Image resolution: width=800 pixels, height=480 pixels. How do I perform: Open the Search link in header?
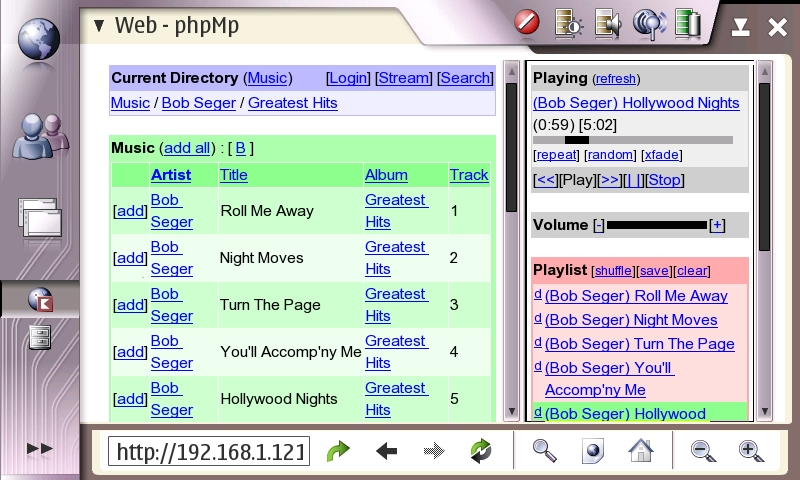click(x=465, y=78)
